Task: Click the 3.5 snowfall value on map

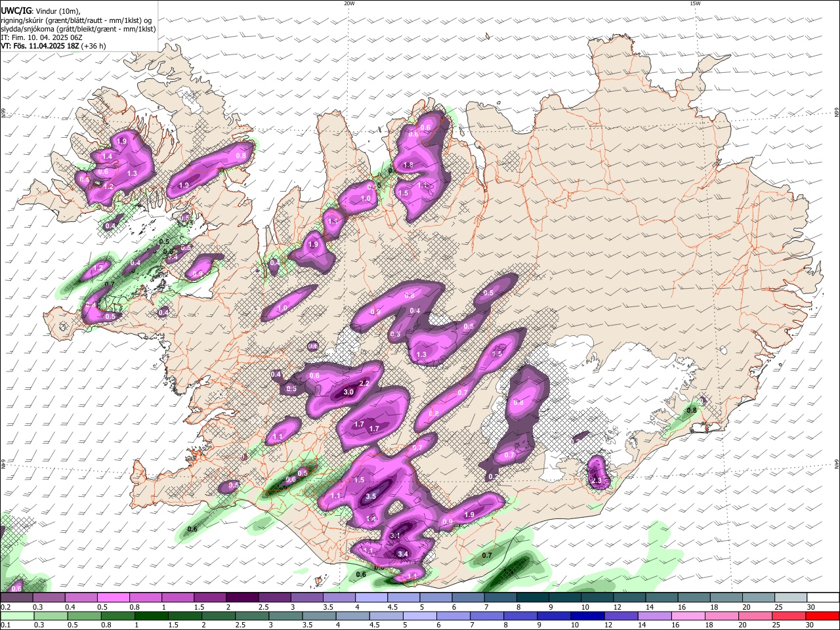Action: click(x=371, y=496)
